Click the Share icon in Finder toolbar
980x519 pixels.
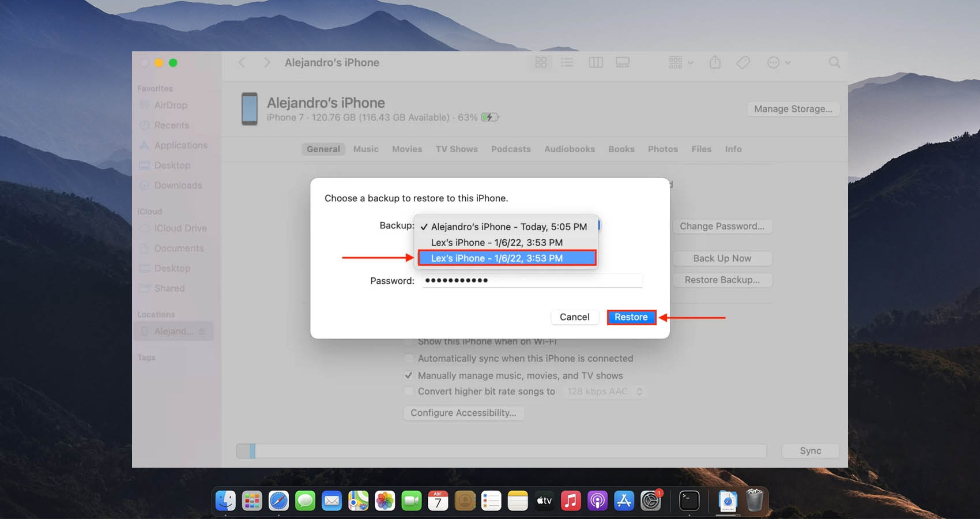[x=715, y=62]
